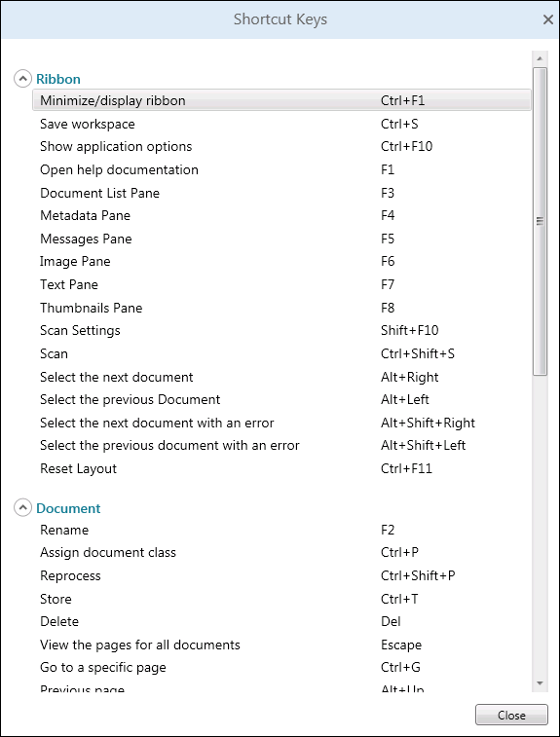Click the Document section heading
The image size is (560, 737).
click(68, 508)
